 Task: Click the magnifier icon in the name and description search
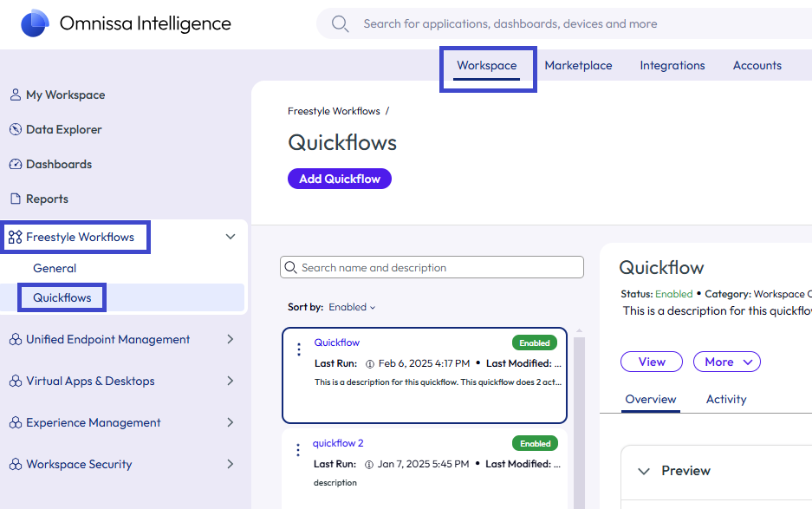[290, 267]
